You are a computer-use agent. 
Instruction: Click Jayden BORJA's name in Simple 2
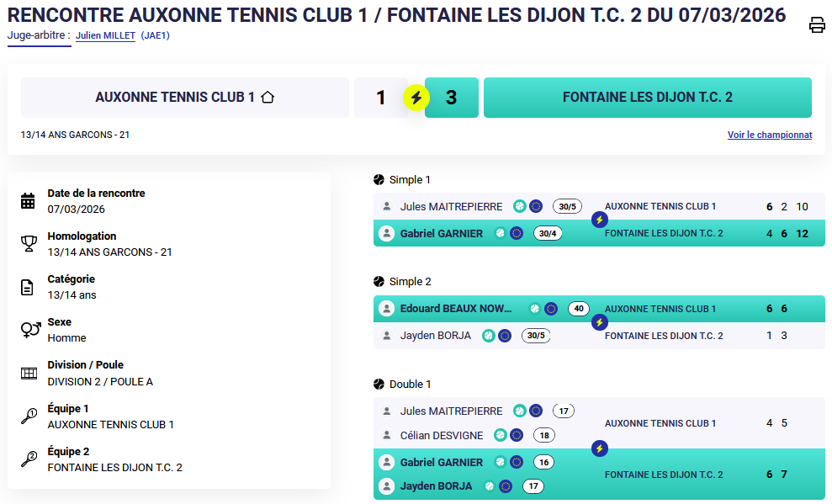(x=435, y=336)
